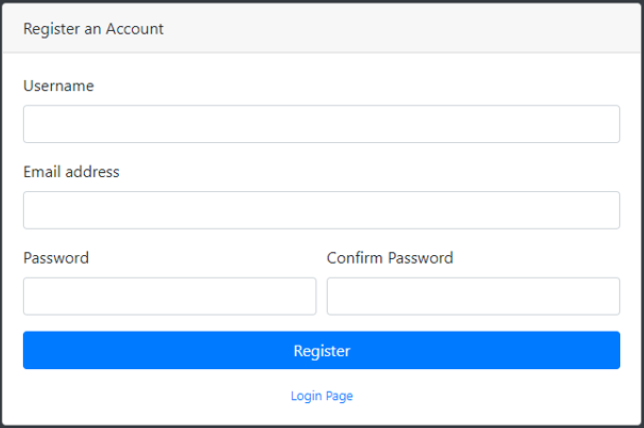The image size is (644, 428).
Task: Go to the Login Page
Action: click(x=321, y=396)
